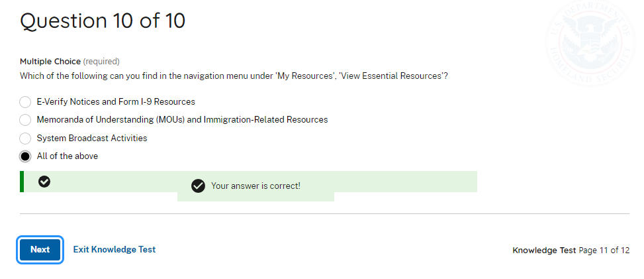Click the checkmark icon beside 'Your answer is correct!'

pyautogui.click(x=197, y=186)
